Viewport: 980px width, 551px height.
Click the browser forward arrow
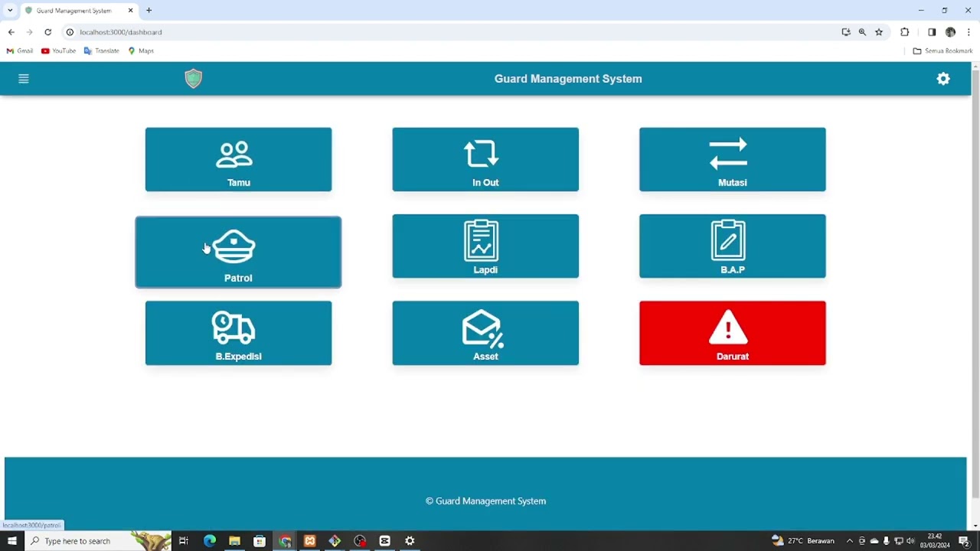tap(29, 32)
